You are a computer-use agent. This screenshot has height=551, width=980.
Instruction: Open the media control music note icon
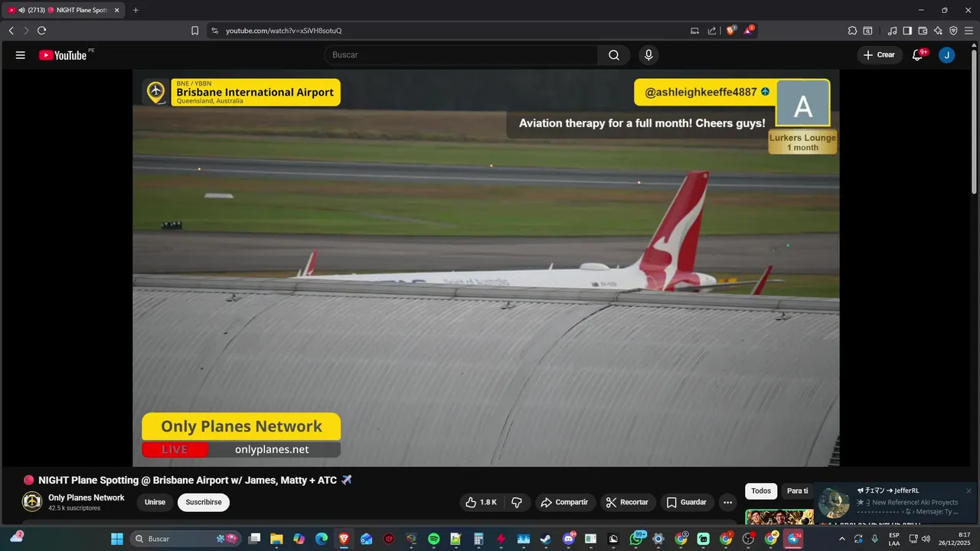(x=892, y=31)
